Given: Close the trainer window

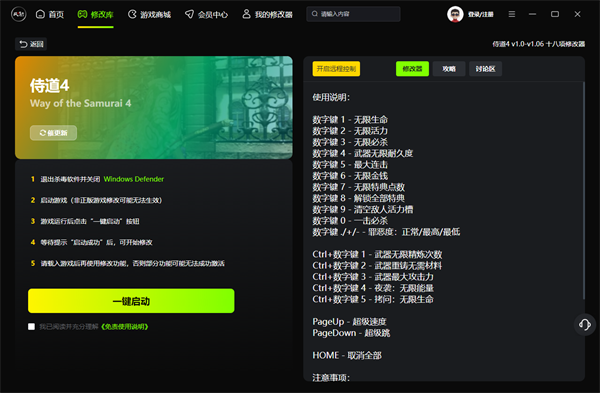Looking at the screenshot, I should pyautogui.click(x=577, y=14).
